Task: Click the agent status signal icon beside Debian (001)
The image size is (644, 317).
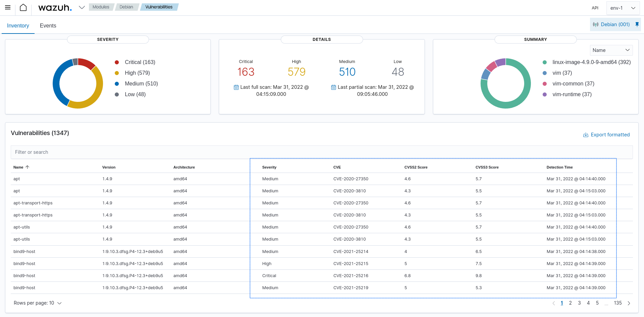Action: (x=596, y=24)
